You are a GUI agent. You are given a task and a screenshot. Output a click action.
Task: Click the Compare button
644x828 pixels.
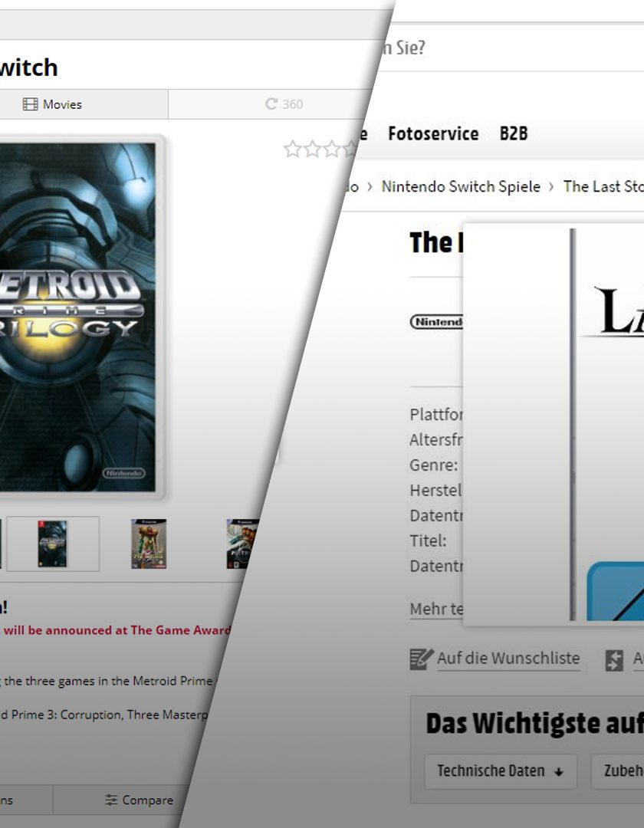coord(140,800)
